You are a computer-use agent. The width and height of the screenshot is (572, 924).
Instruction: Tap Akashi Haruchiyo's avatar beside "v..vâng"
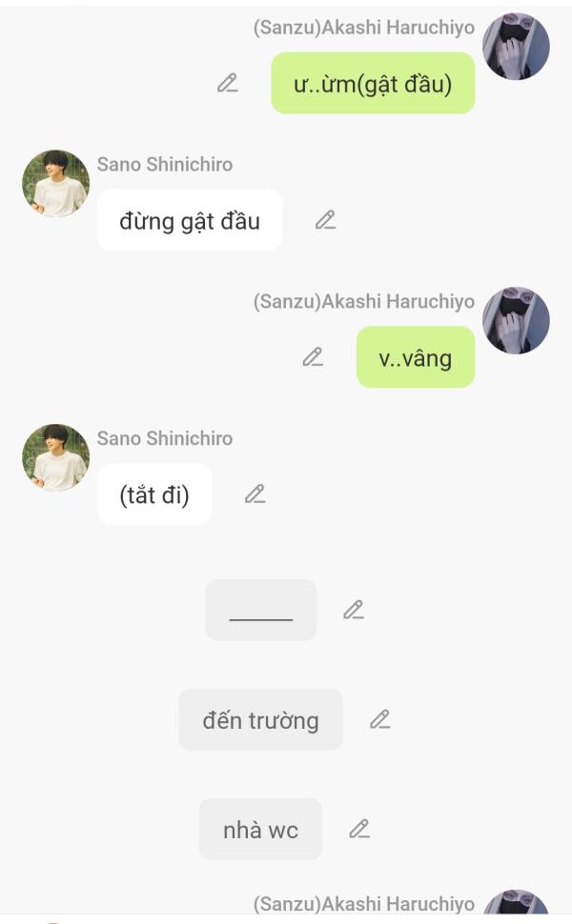tap(516, 321)
